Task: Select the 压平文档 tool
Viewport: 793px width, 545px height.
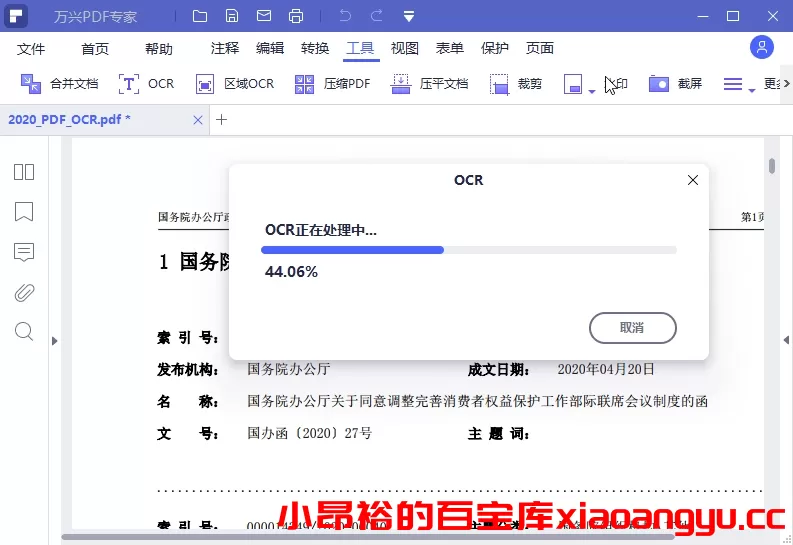Action: (x=429, y=83)
